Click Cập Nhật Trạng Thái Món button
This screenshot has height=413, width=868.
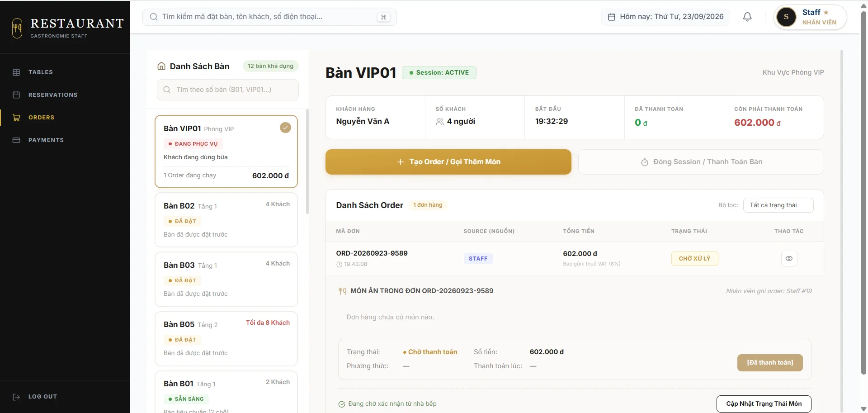764,404
